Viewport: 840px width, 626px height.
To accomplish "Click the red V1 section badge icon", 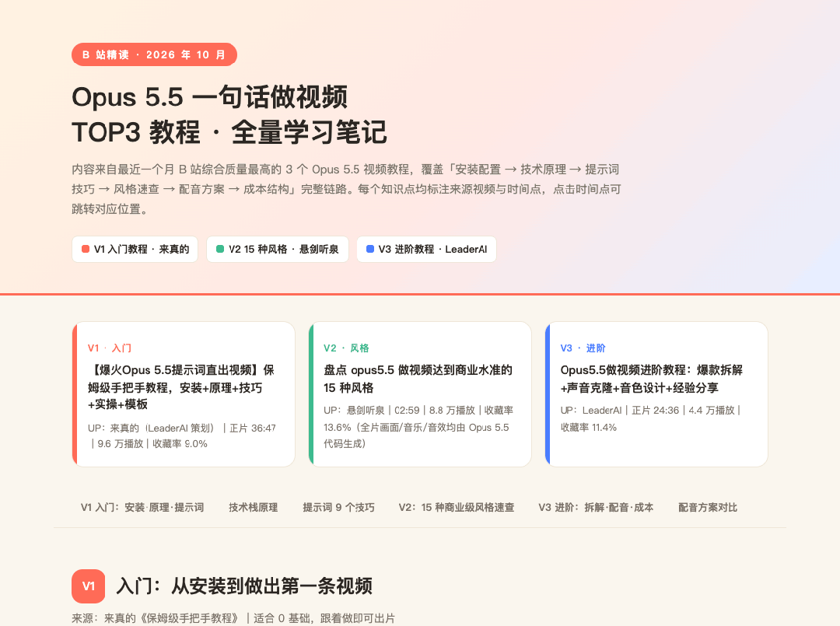I will 89,586.
